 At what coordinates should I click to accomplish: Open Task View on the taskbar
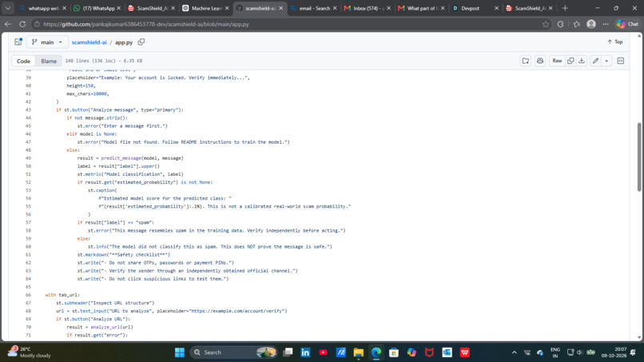[x=288, y=352]
